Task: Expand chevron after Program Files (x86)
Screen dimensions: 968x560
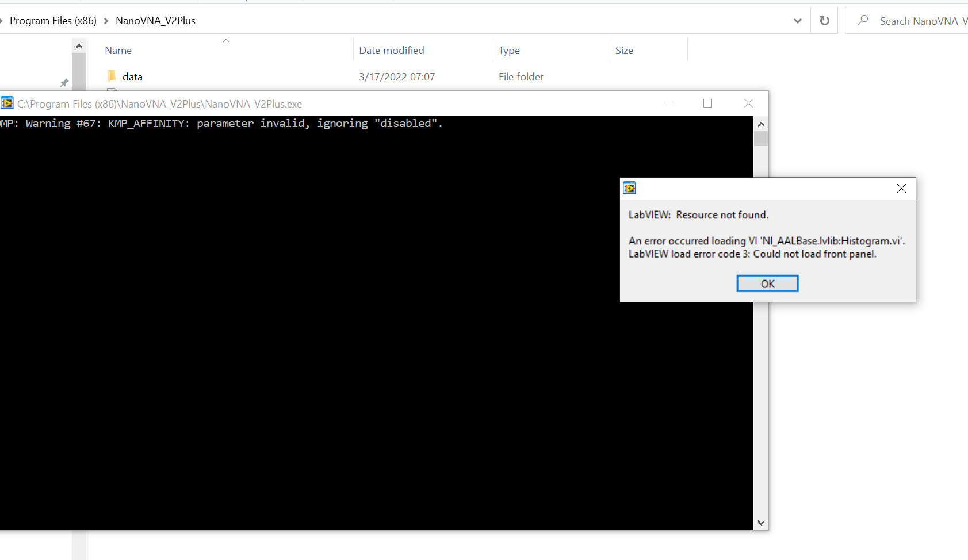Action: tap(106, 21)
